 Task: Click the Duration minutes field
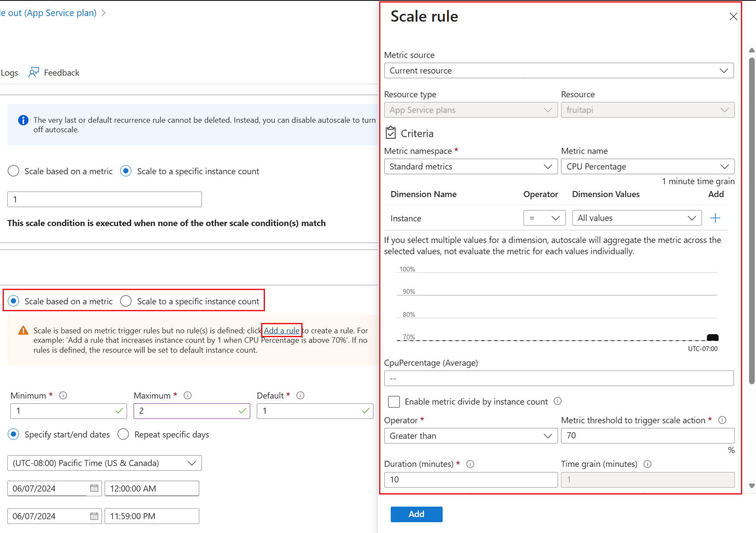471,479
